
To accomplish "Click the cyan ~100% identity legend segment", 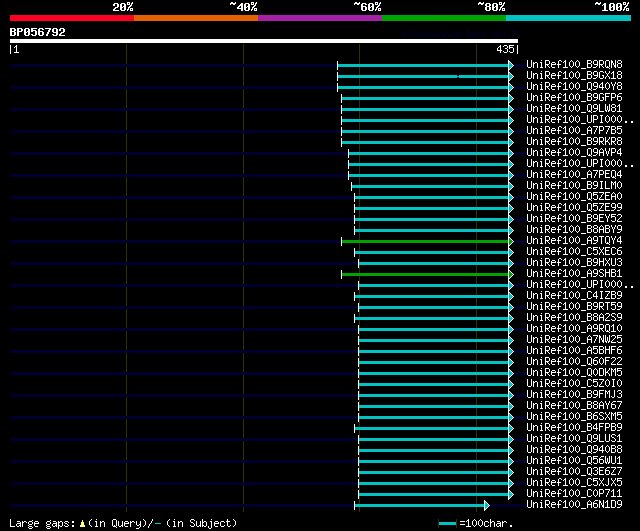I will tap(569, 18).
